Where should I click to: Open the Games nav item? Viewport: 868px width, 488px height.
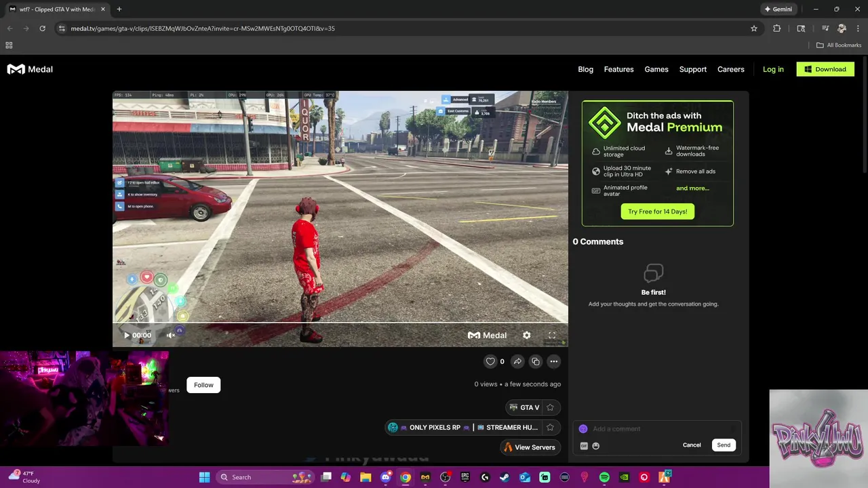[656, 69]
